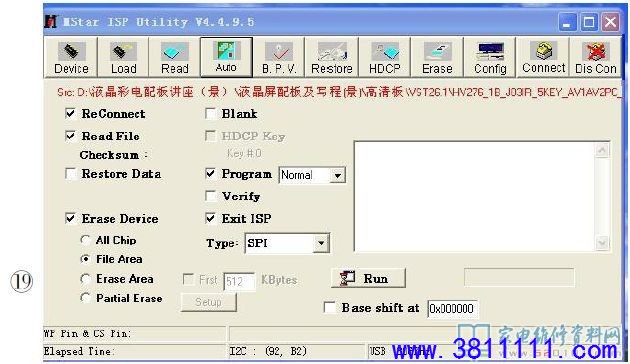Toggle the Program checkbox
The image size is (630, 364).
point(210,174)
